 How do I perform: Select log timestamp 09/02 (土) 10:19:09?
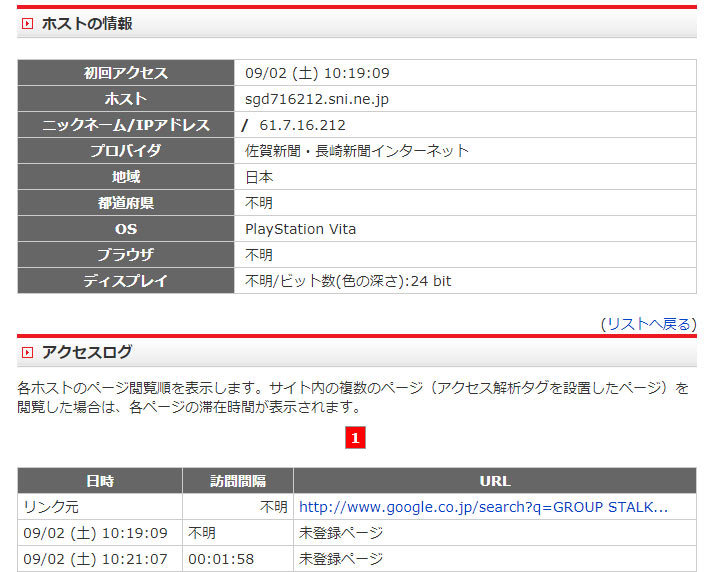point(95,533)
